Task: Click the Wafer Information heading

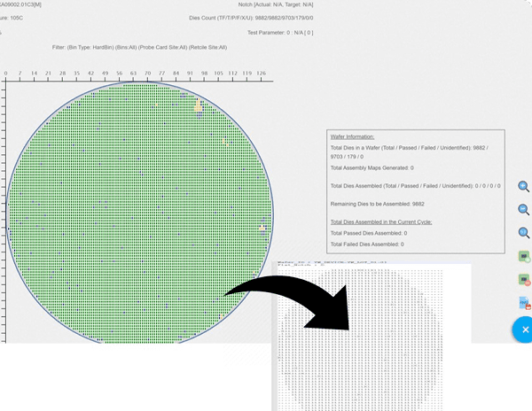Action: point(352,137)
